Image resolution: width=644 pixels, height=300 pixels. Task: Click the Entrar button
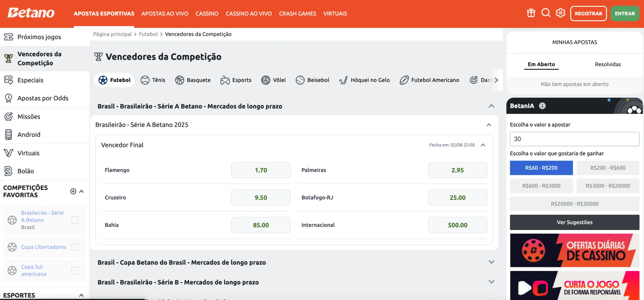point(625,13)
